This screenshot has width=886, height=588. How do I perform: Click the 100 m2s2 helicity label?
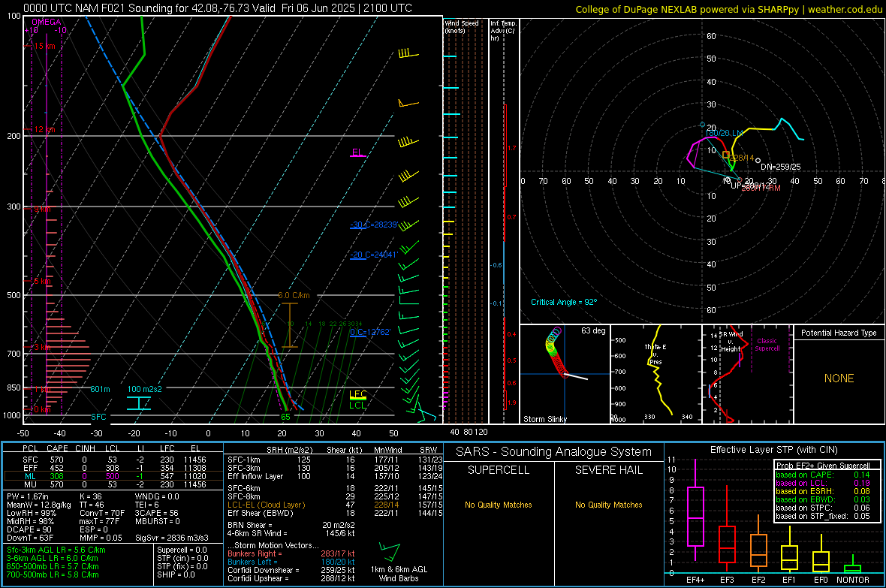click(144, 389)
